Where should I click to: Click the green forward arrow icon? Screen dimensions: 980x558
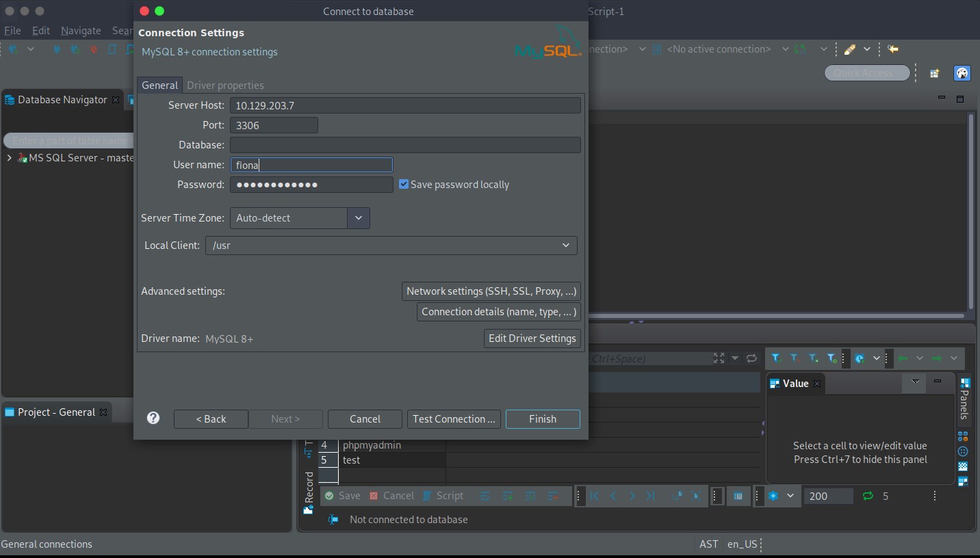(x=937, y=358)
